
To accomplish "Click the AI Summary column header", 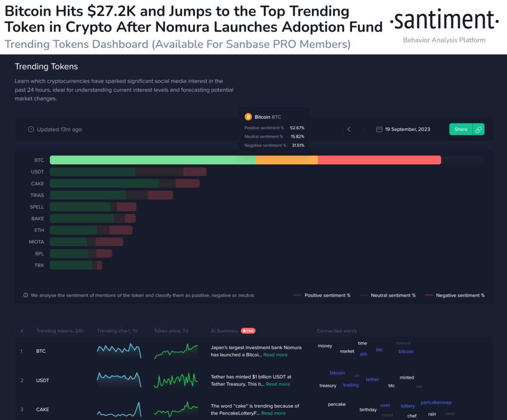I will [x=224, y=331].
